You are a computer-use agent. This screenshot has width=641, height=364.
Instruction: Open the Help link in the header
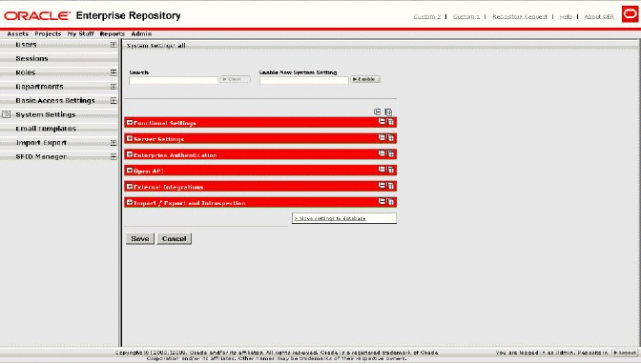point(566,17)
